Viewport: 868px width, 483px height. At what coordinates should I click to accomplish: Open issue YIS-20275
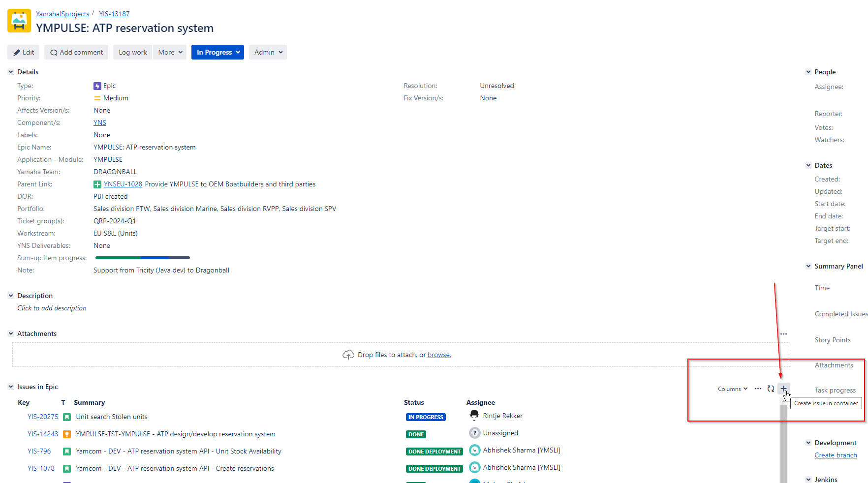click(x=43, y=417)
